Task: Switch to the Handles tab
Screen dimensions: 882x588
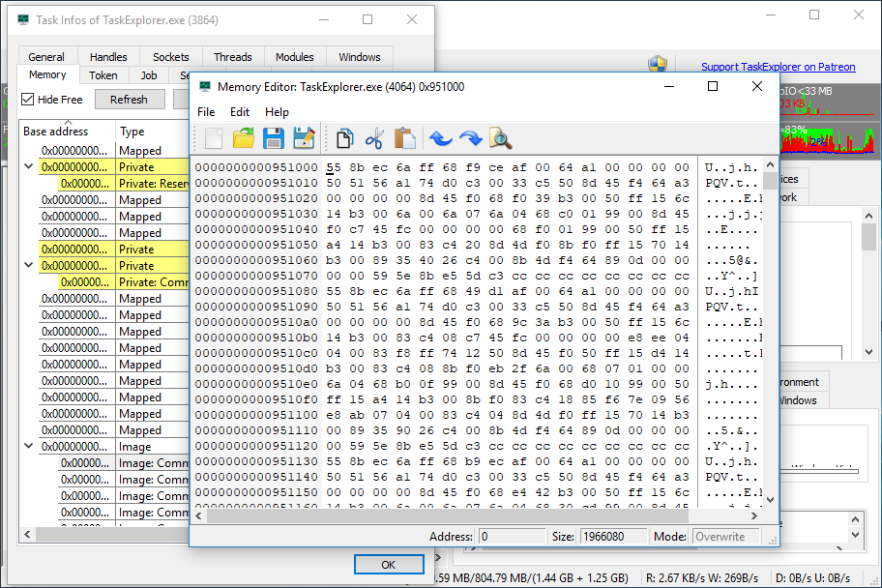Action: pos(108,57)
